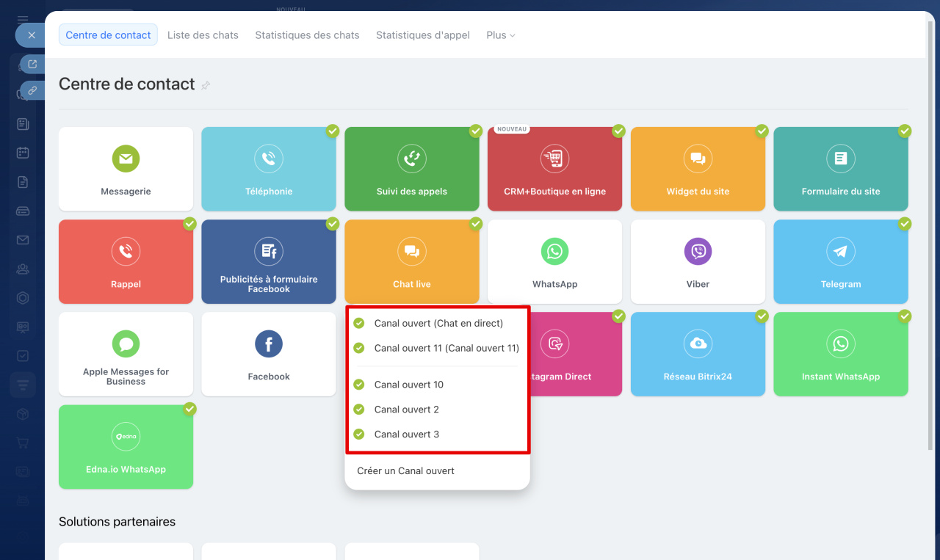Select Canal ouvert (Chat en direct)

pyautogui.click(x=438, y=323)
